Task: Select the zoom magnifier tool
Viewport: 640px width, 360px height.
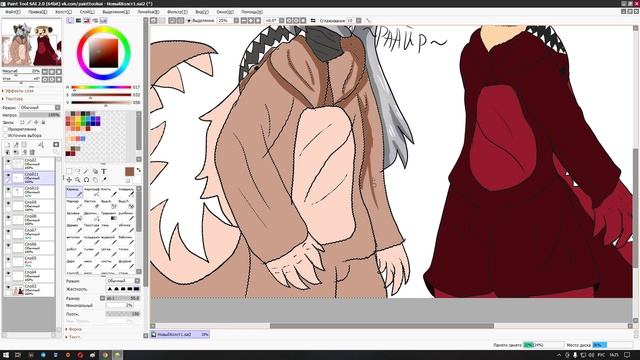Action: pos(78,180)
